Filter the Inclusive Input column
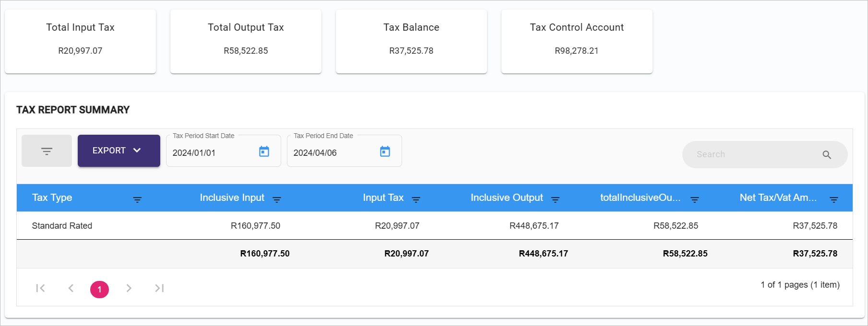This screenshot has width=868, height=326. (x=277, y=199)
